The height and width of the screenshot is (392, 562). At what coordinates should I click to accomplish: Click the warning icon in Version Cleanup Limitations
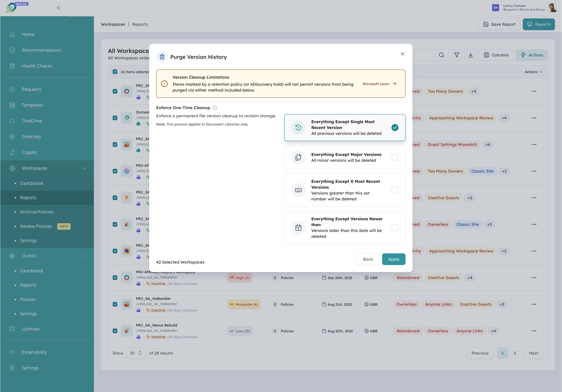click(x=164, y=84)
